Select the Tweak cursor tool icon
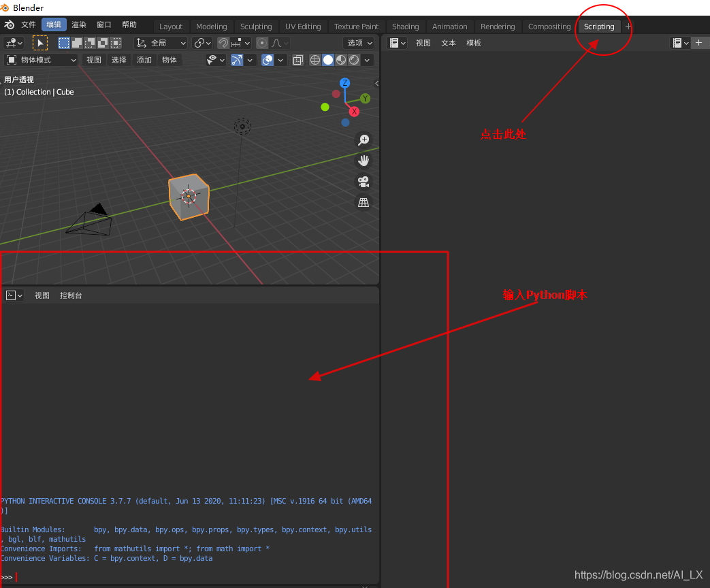 [39, 43]
